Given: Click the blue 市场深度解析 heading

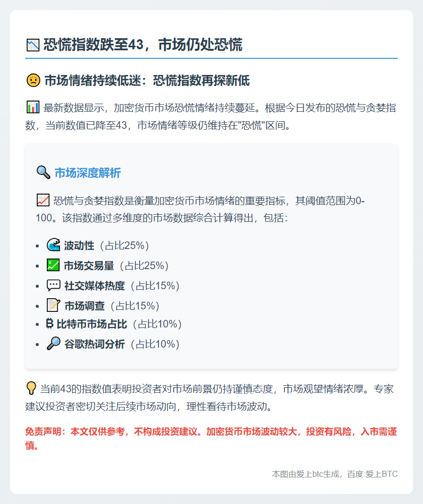Looking at the screenshot, I should pyautogui.click(x=88, y=173).
